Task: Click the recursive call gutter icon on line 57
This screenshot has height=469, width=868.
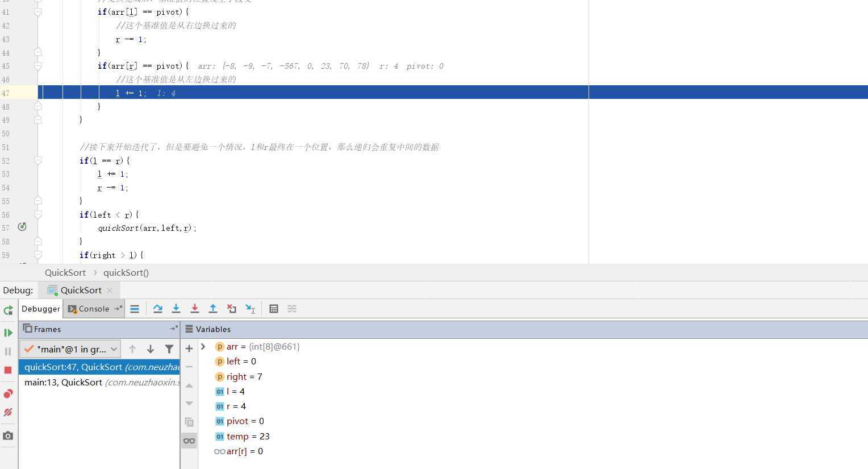Action: pos(22,227)
